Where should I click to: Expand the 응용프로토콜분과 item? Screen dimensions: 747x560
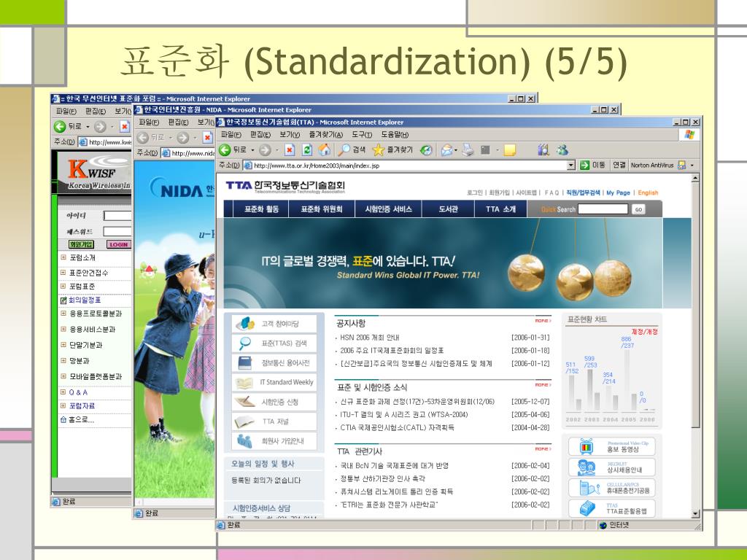click(x=63, y=314)
